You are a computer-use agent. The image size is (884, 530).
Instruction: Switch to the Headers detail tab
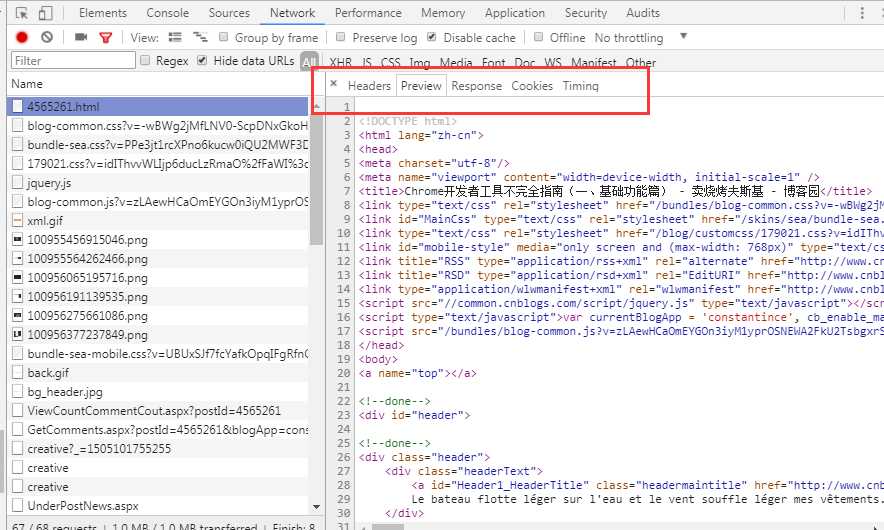click(x=369, y=86)
